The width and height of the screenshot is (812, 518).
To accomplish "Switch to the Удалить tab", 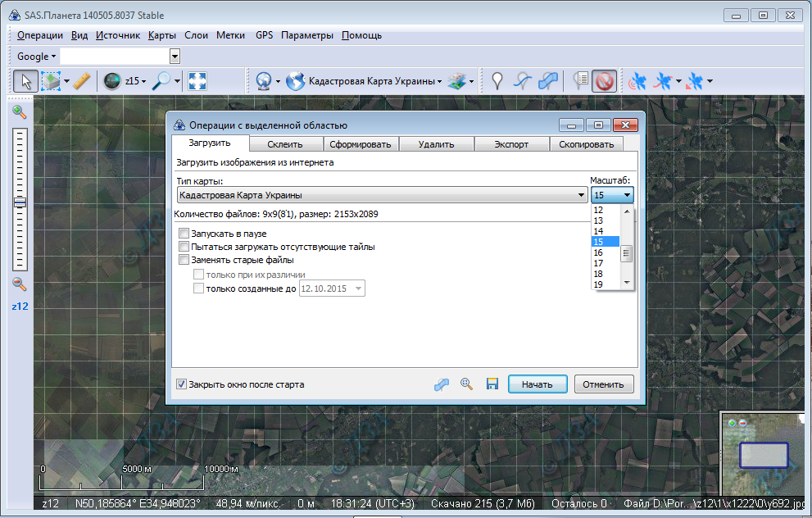I will pos(436,144).
